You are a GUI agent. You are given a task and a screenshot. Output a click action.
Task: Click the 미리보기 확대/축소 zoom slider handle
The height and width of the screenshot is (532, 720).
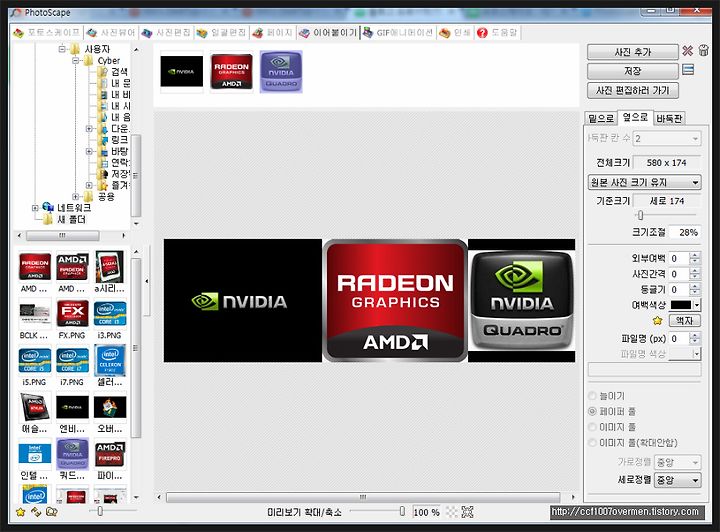tap(402, 511)
